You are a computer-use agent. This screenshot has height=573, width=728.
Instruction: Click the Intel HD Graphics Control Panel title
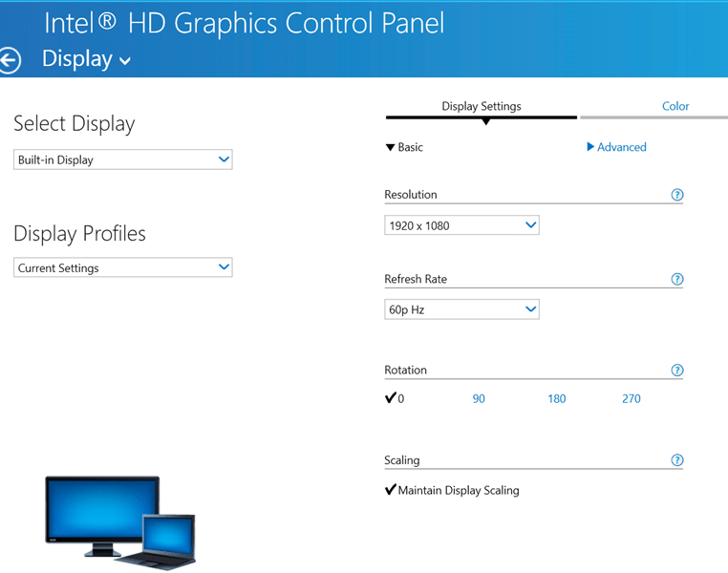[245, 24]
